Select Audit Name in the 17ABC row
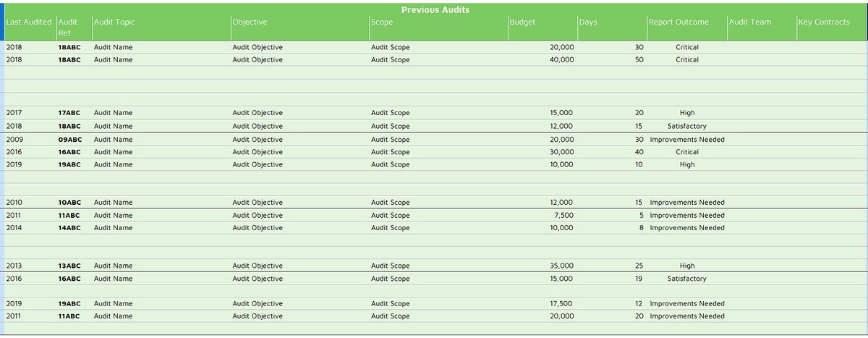The image size is (868, 338). (x=114, y=113)
